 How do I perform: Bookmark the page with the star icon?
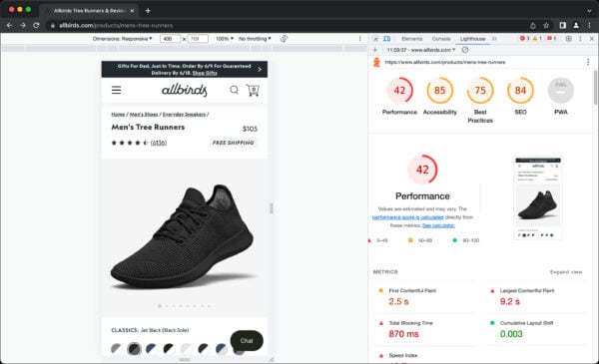[x=546, y=25]
